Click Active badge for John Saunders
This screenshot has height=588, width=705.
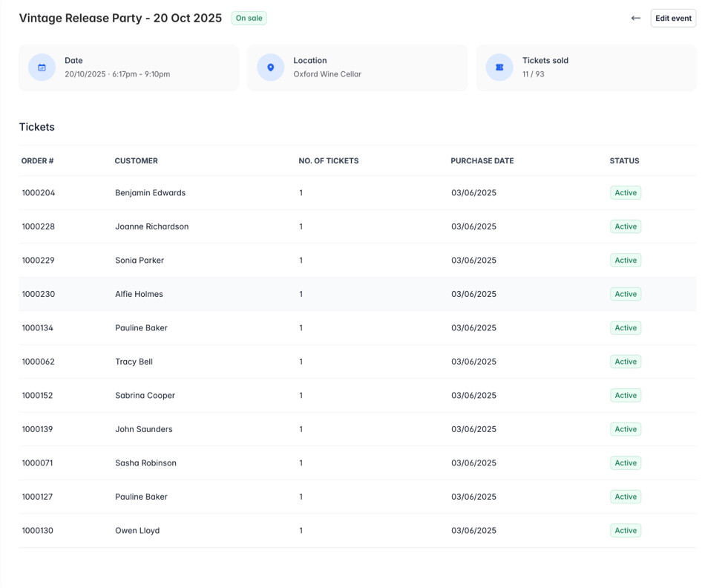pyautogui.click(x=626, y=428)
